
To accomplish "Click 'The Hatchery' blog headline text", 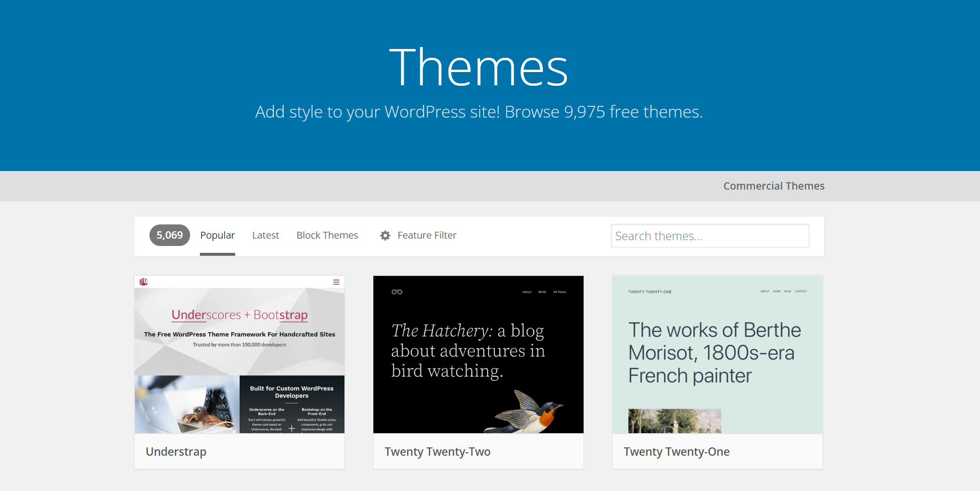I will [x=468, y=351].
